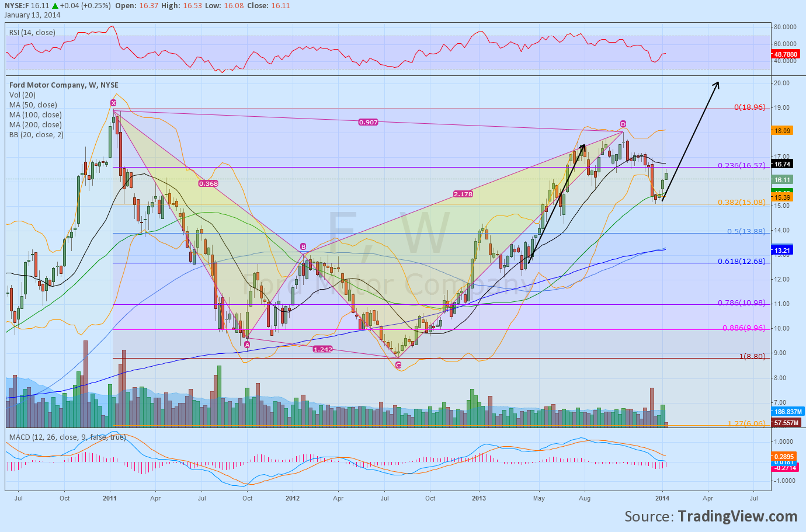Open the Source: TradingView.com credit
The width and height of the screenshot is (806, 532).
(711, 516)
